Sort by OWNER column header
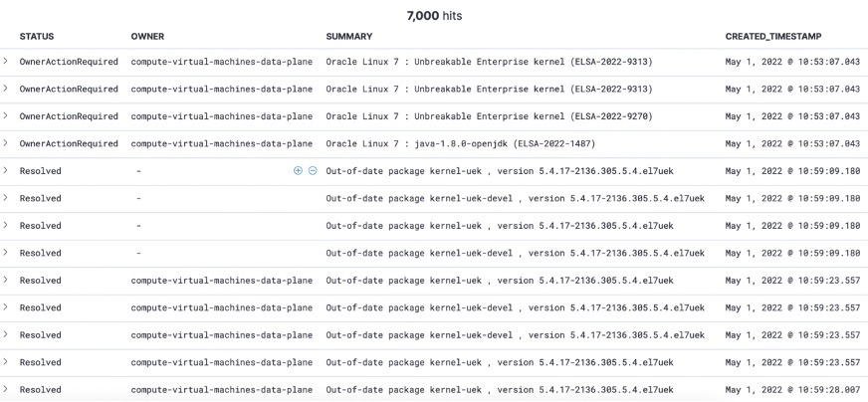Screen dimensions: 868x402 pos(147,37)
